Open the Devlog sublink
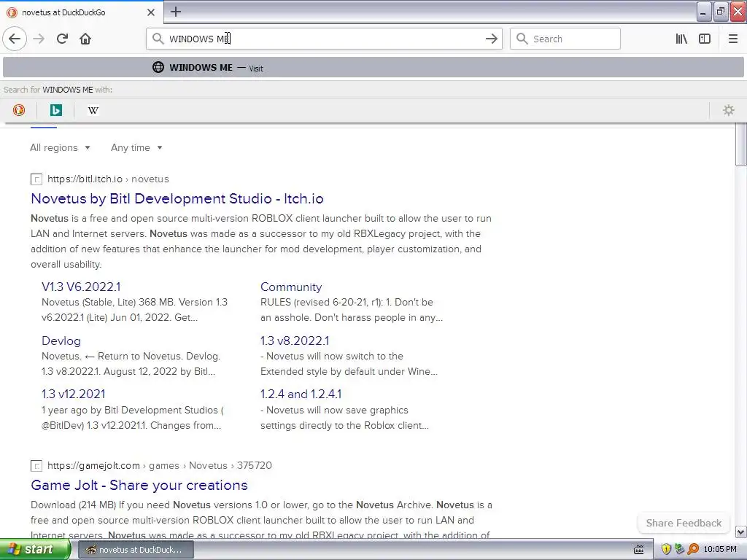 pos(61,341)
